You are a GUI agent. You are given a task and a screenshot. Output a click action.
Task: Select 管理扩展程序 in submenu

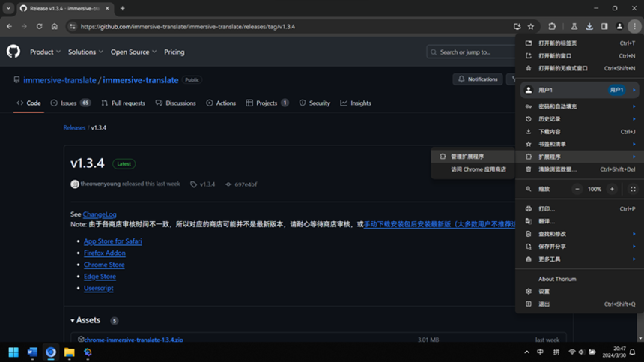(x=473, y=157)
